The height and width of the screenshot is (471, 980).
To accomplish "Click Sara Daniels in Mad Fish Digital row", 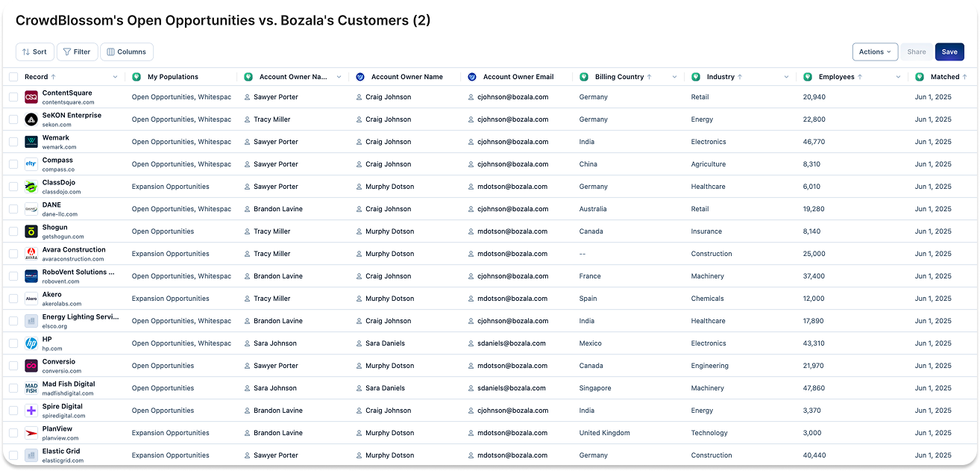I will point(385,388).
